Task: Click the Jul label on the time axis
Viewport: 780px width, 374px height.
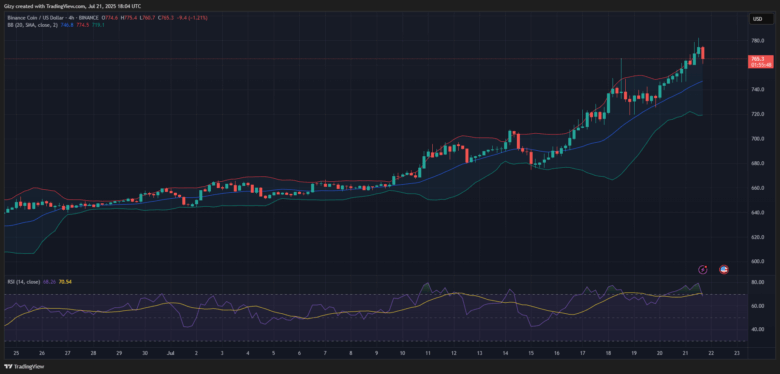Action: tap(171, 353)
